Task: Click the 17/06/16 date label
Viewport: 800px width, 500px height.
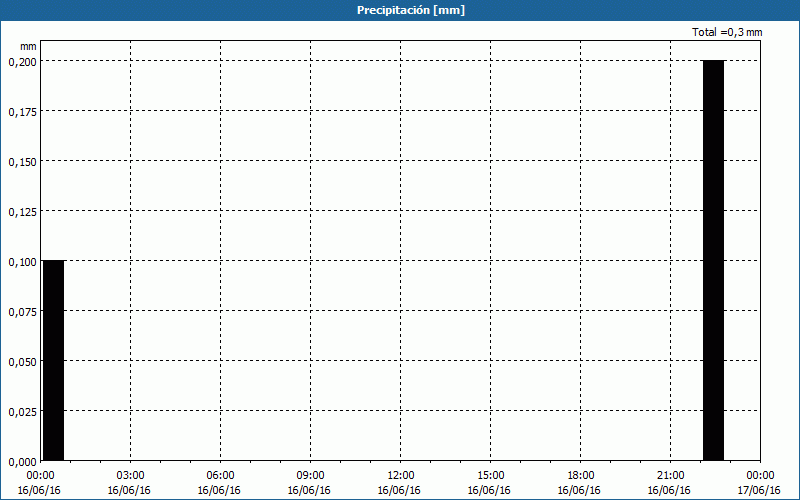Action: click(759, 490)
